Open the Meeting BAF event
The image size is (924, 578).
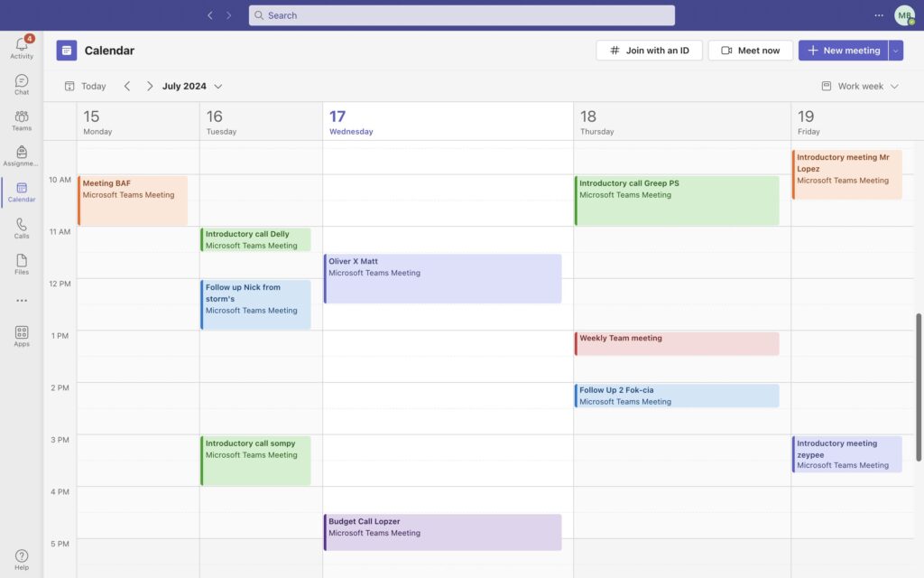tap(133, 200)
